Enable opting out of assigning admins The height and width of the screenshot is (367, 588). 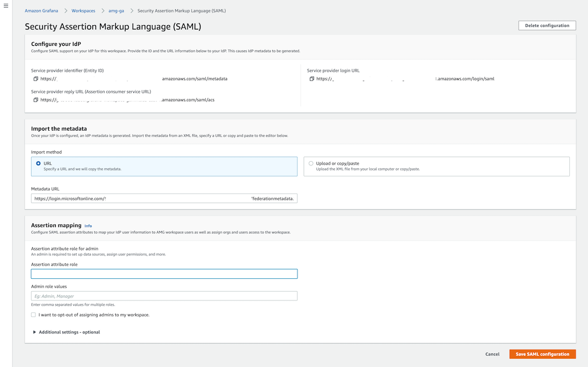(34, 315)
